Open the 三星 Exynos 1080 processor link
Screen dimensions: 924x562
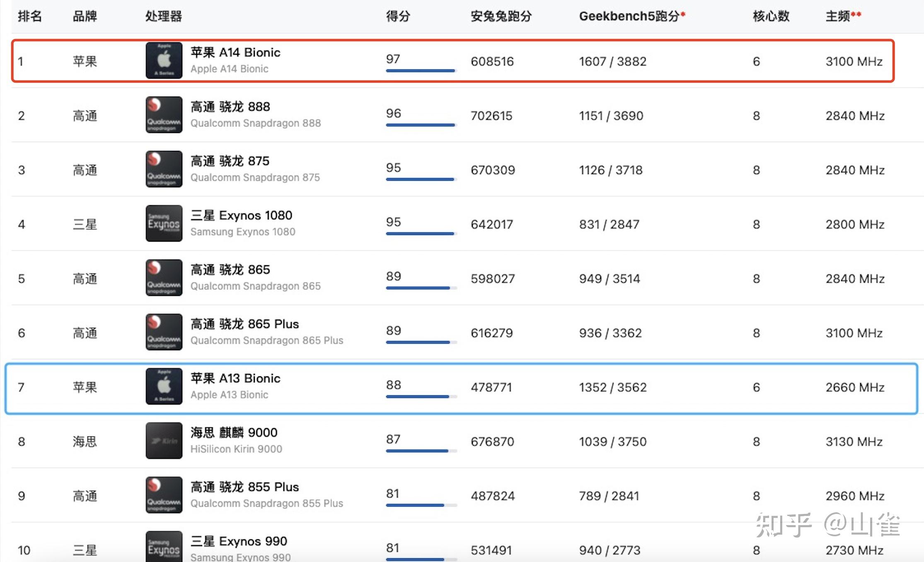[x=242, y=216]
